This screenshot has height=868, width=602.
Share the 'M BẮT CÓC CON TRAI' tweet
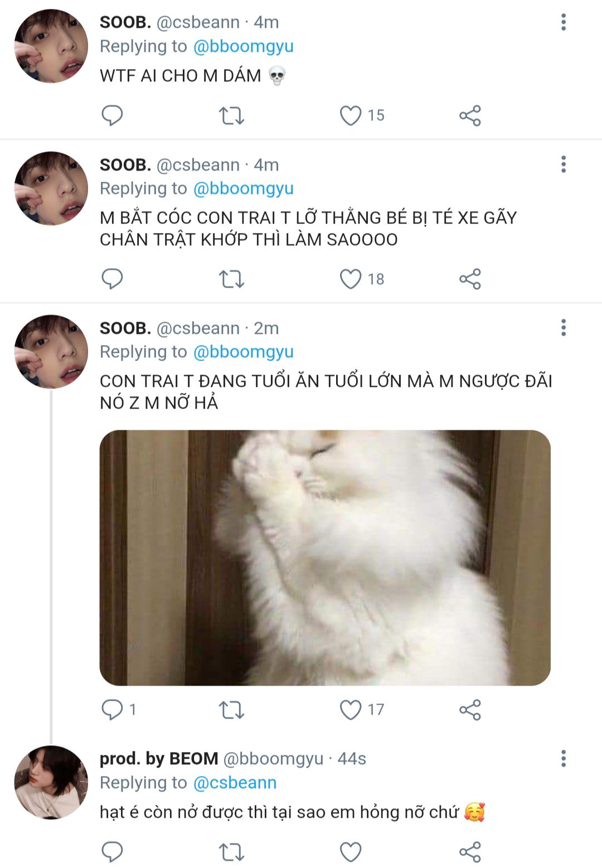coord(470,279)
